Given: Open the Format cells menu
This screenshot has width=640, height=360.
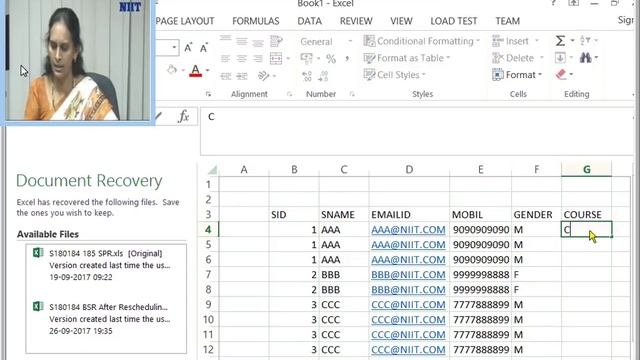Looking at the screenshot, I should point(517,75).
